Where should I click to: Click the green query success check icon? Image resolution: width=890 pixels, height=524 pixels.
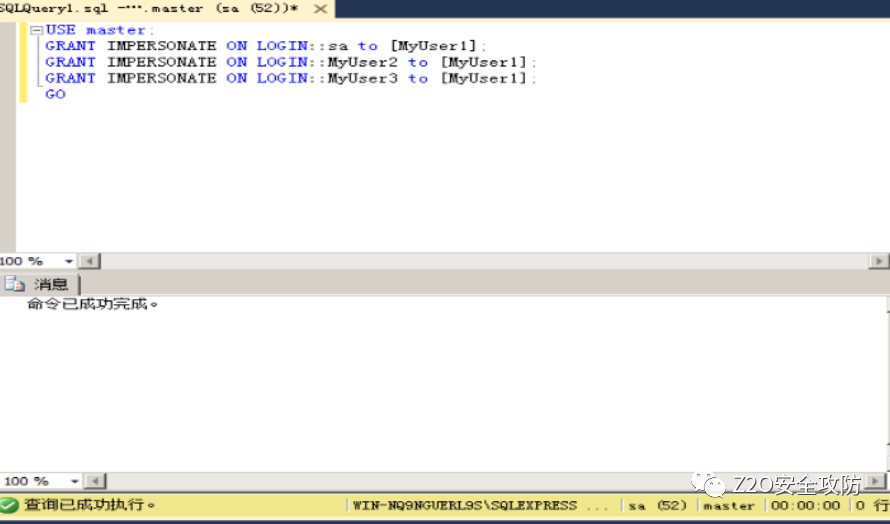(9, 504)
